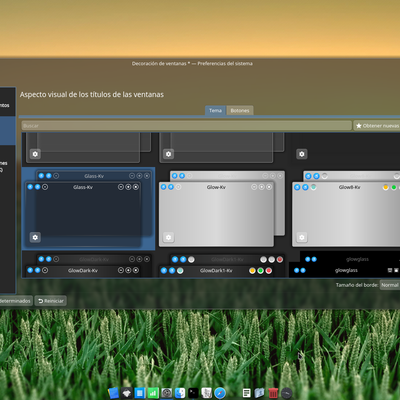
Task: Open the configure gear on Glow-Kv theme
Action: pyautogui.click(x=168, y=237)
